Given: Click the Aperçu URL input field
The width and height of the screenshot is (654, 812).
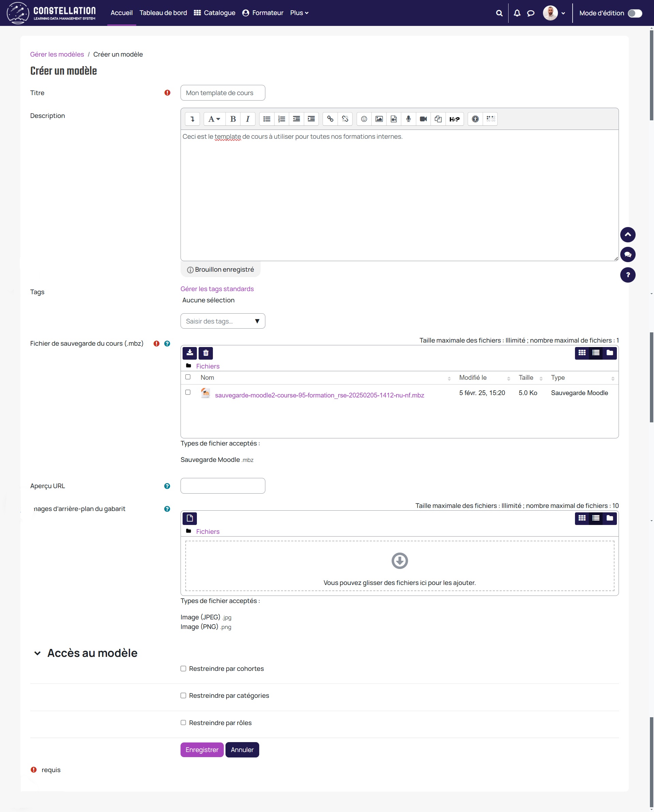Looking at the screenshot, I should pyautogui.click(x=223, y=486).
